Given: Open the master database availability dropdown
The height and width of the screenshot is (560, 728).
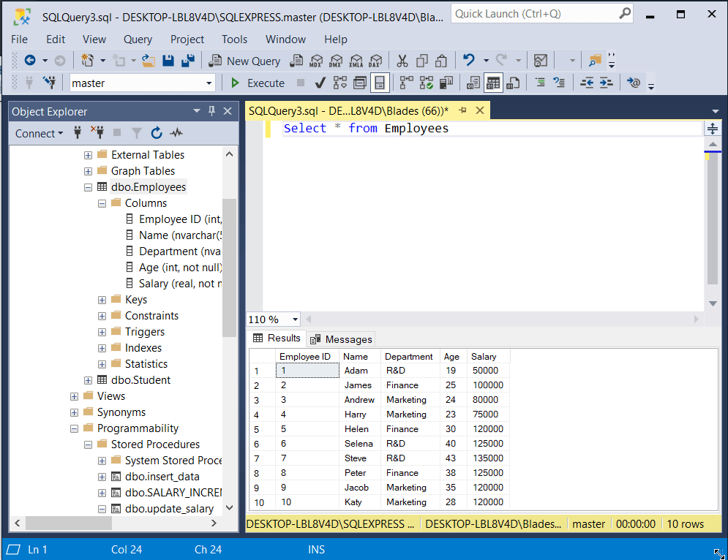Looking at the screenshot, I should [210, 83].
